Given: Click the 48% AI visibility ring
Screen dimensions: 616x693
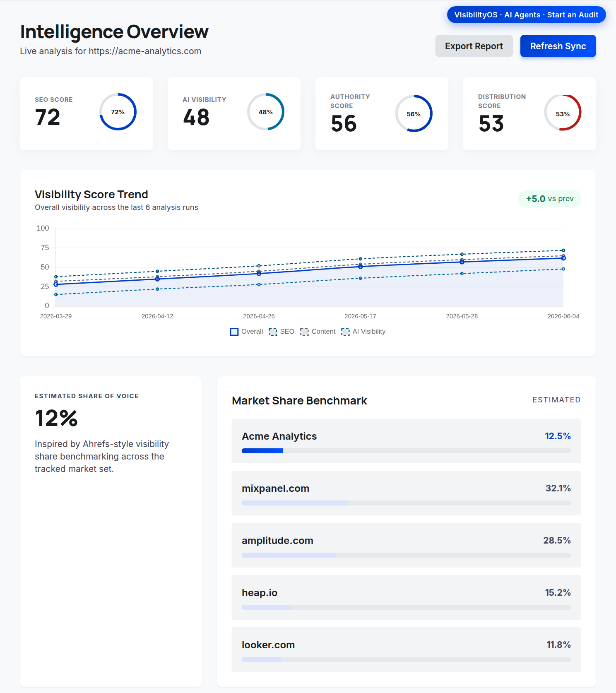Looking at the screenshot, I should (266, 112).
